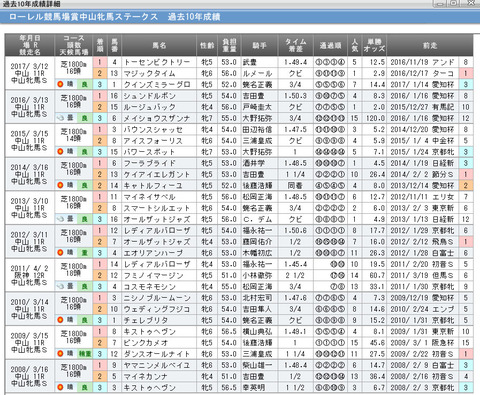Select horse name エオリアンハープ
Screen dimensions: 480x395
153,253
